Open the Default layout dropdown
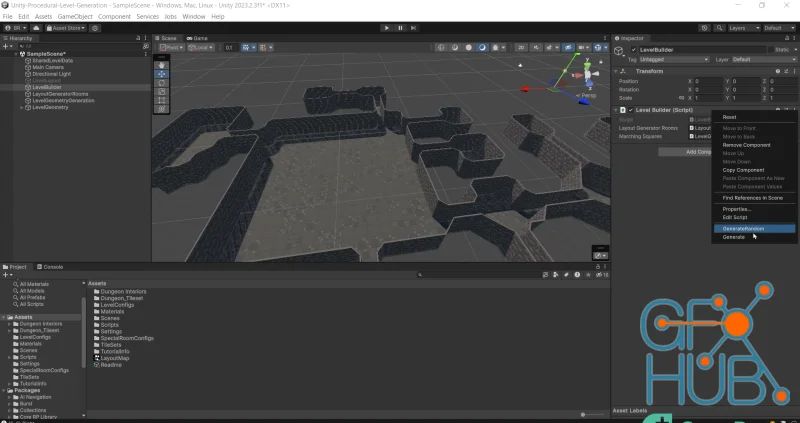The image size is (800, 423). pyautogui.click(x=779, y=28)
